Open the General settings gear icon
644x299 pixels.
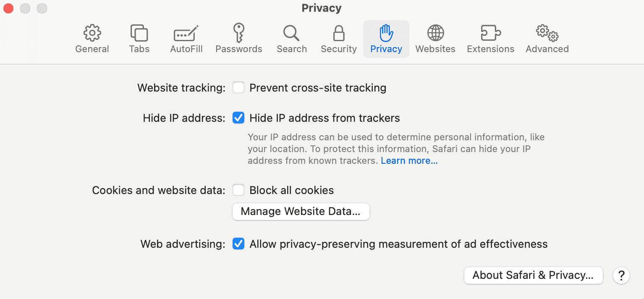coord(92,33)
